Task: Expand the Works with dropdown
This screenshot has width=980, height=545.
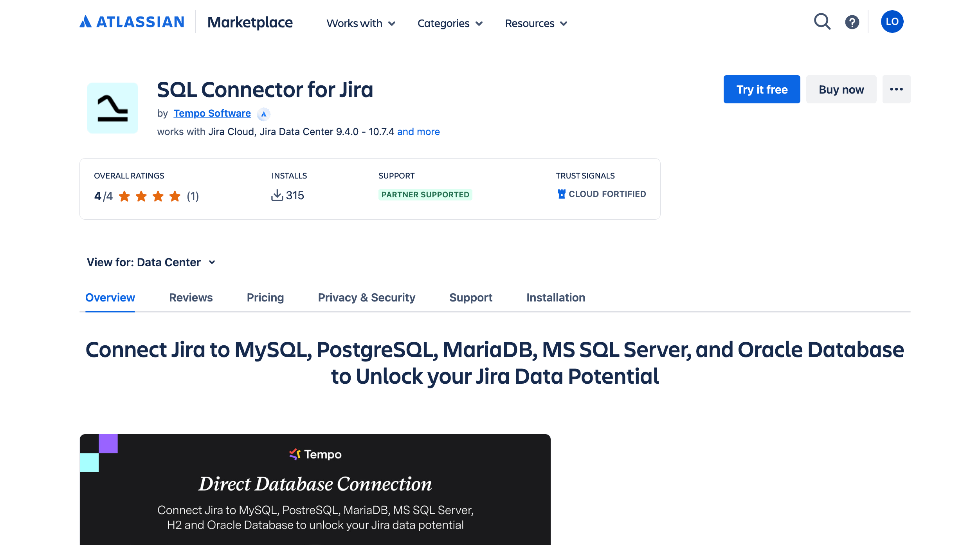Action: pyautogui.click(x=360, y=23)
